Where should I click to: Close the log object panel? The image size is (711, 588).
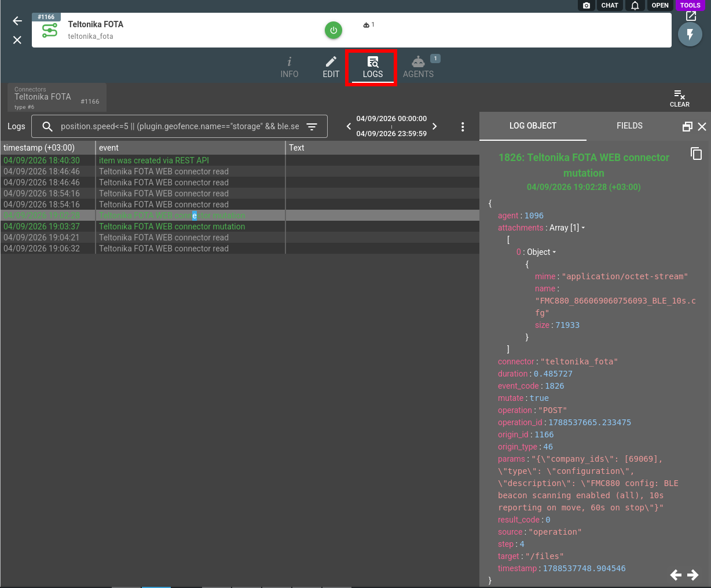coord(702,126)
